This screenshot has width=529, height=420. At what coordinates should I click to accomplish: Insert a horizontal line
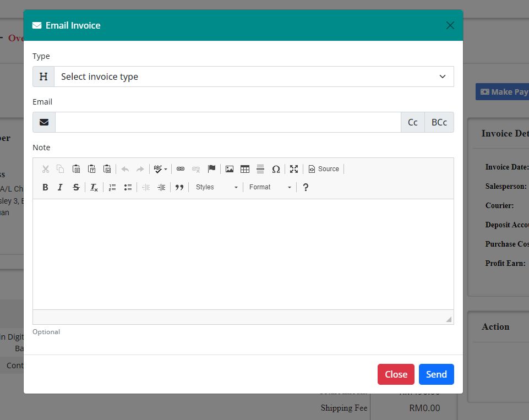click(x=260, y=169)
